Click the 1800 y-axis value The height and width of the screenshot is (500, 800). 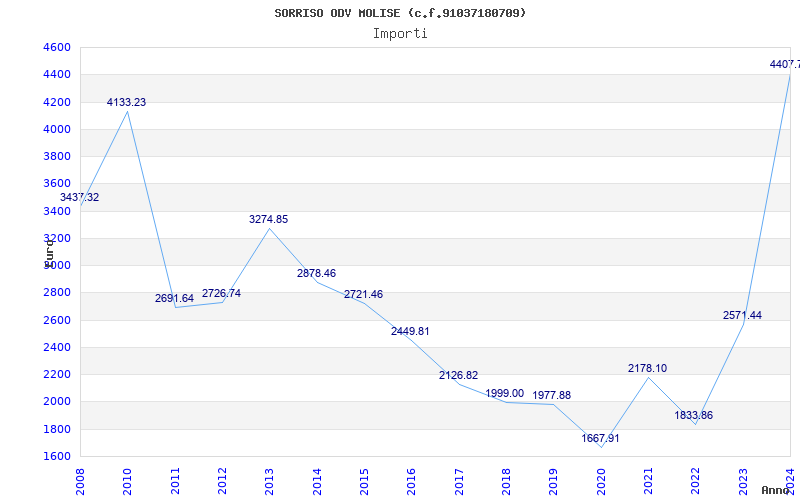click(x=57, y=429)
